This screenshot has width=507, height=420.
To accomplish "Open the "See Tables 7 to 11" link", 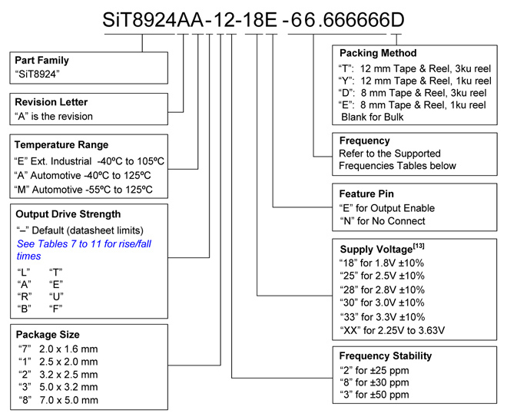I will click(84, 250).
